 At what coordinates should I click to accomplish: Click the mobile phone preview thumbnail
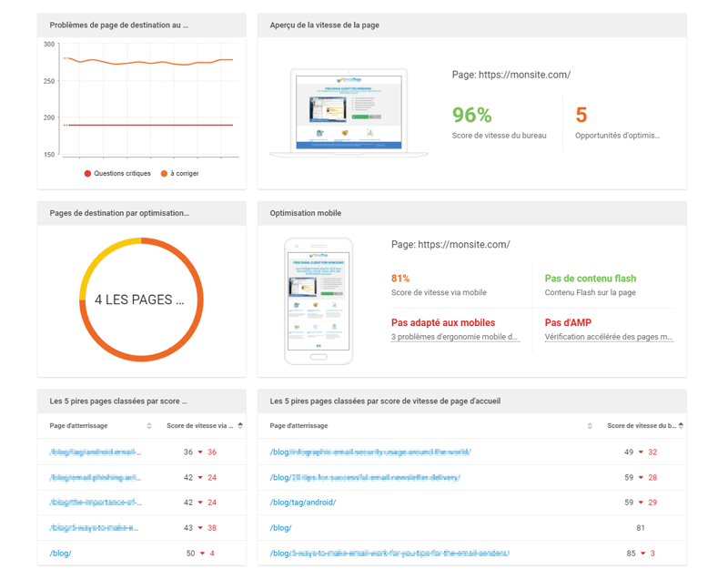(x=318, y=300)
